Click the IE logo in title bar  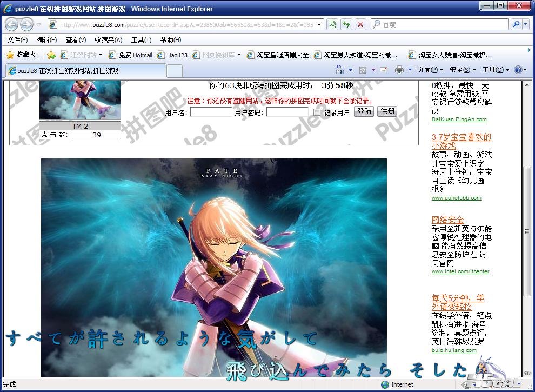coord(8,9)
